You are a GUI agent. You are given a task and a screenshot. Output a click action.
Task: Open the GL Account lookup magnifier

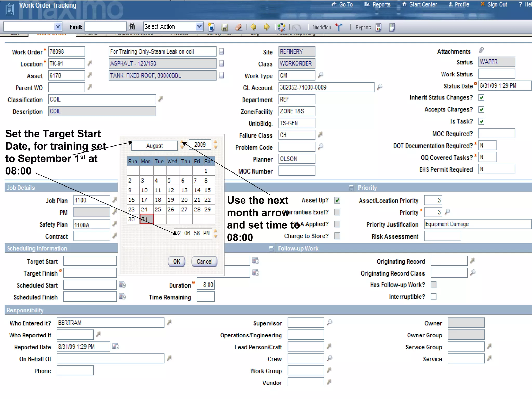[x=380, y=87]
